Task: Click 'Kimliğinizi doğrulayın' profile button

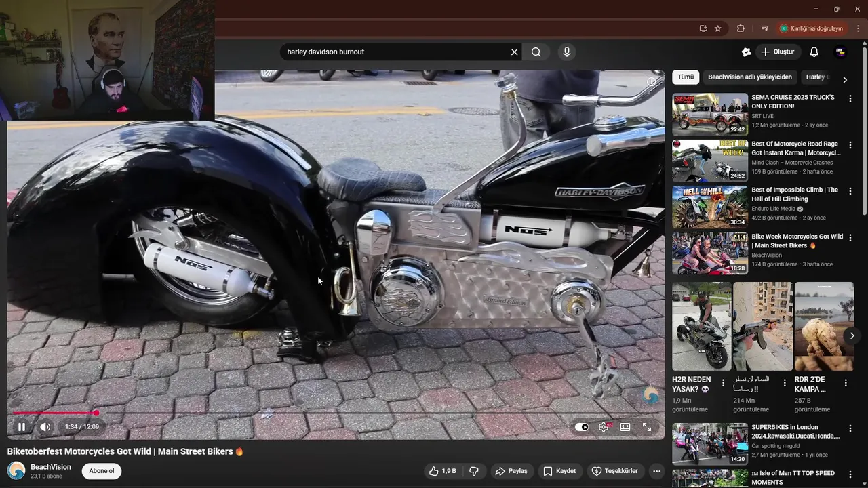Action: tap(812, 28)
